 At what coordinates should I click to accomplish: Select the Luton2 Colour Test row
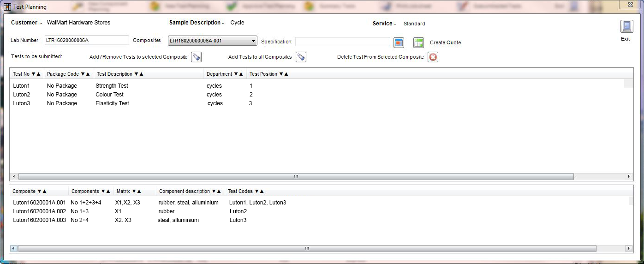109,95
